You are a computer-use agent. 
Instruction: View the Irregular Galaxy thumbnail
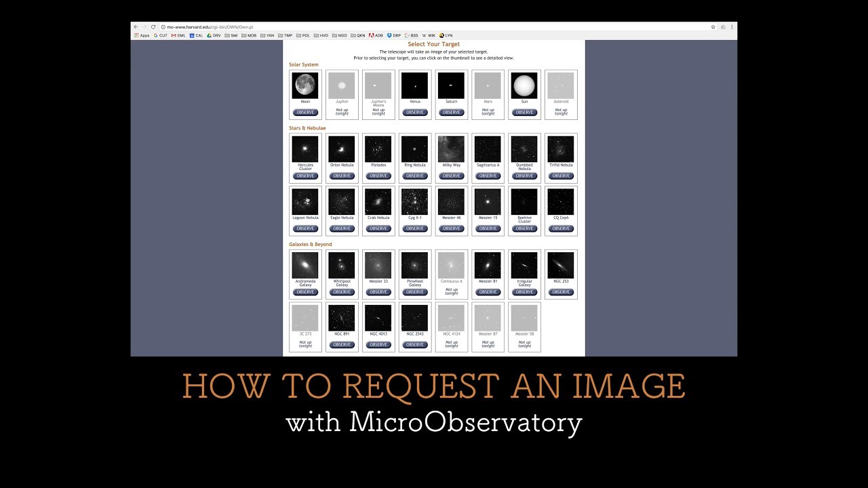[525, 265]
